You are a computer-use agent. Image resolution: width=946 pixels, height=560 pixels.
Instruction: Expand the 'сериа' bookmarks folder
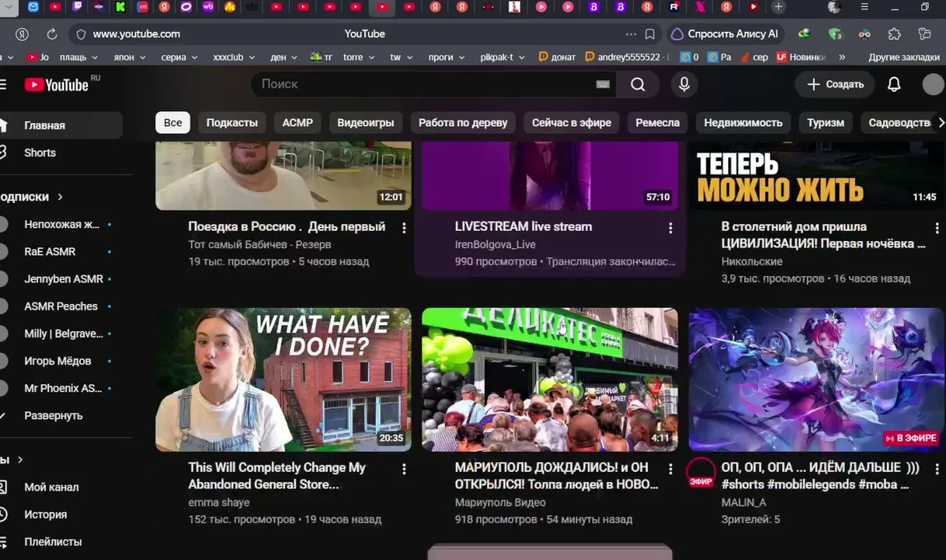(179, 57)
